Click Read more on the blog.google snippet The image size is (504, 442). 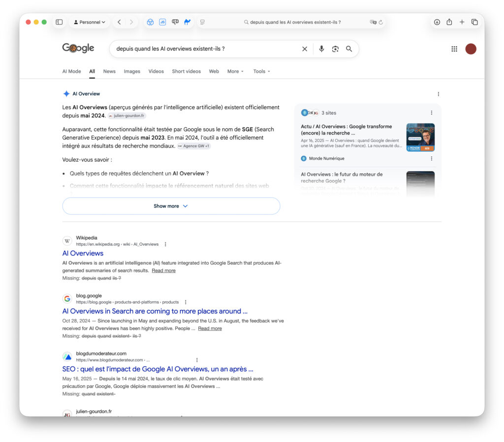[x=210, y=328]
